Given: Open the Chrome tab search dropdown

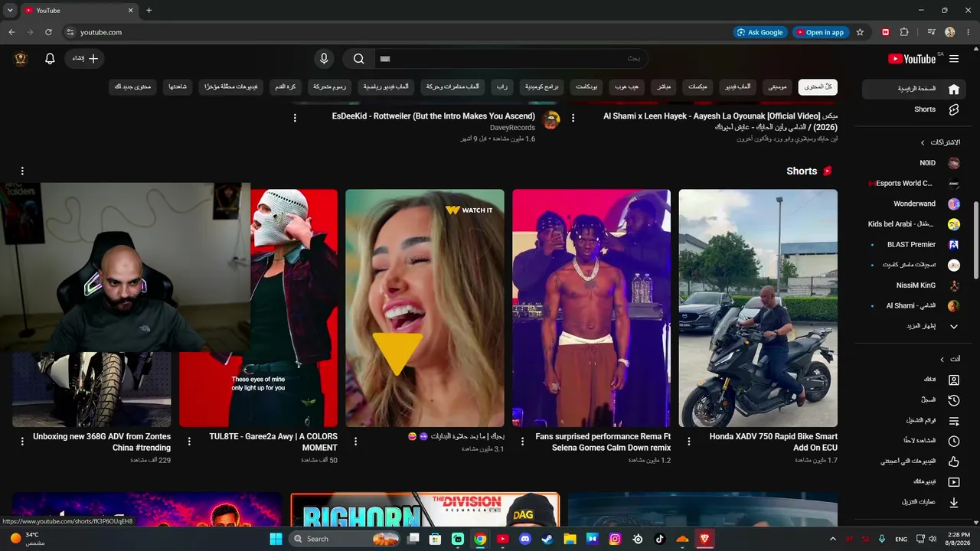Looking at the screenshot, I should [x=10, y=10].
